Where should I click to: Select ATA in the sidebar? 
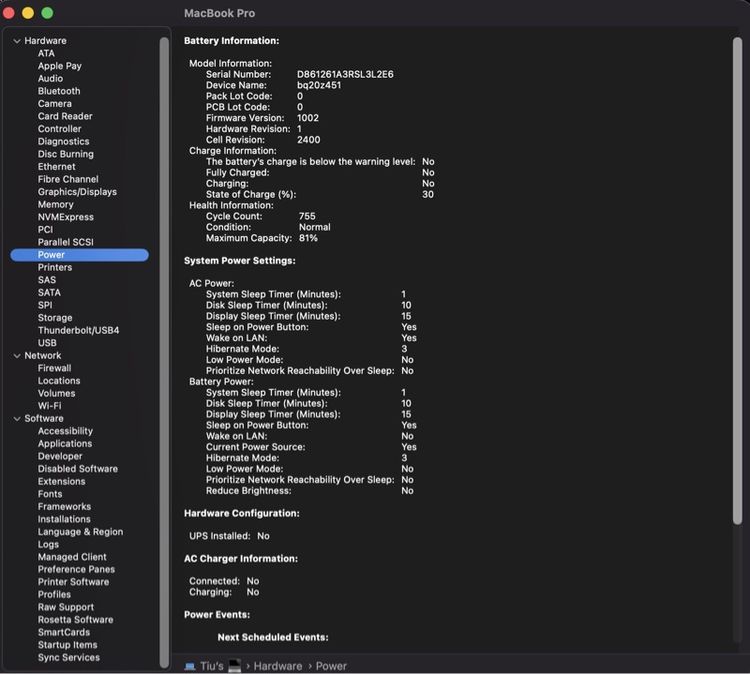coord(46,54)
